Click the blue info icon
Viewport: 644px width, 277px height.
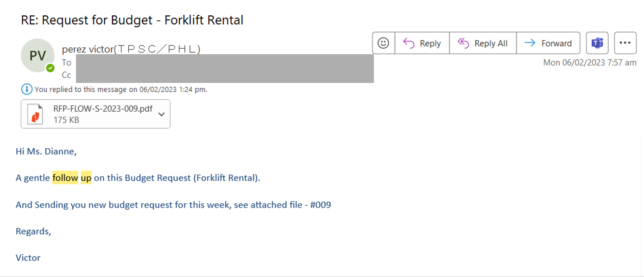[27, 89]
